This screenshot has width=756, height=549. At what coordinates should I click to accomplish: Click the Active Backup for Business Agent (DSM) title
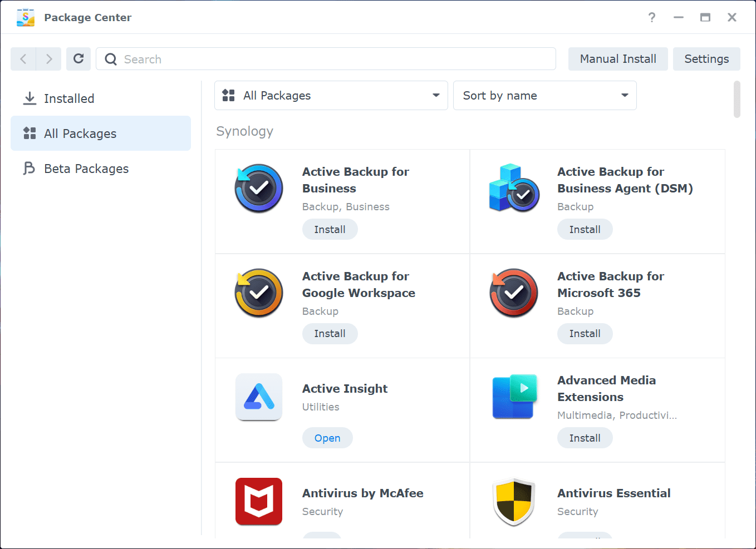(625, 180)
